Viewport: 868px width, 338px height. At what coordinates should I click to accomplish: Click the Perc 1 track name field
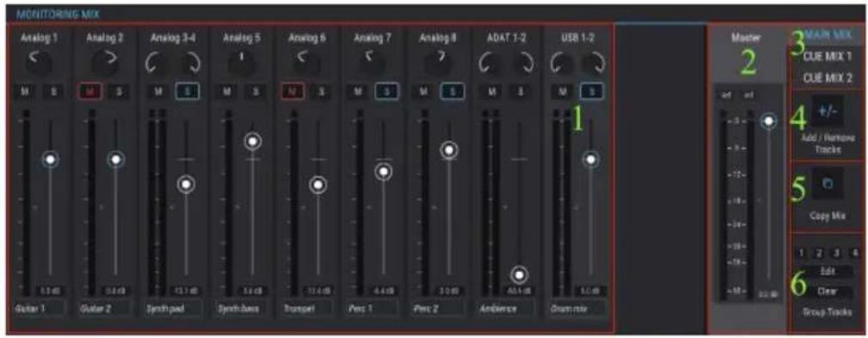[372, 309]
